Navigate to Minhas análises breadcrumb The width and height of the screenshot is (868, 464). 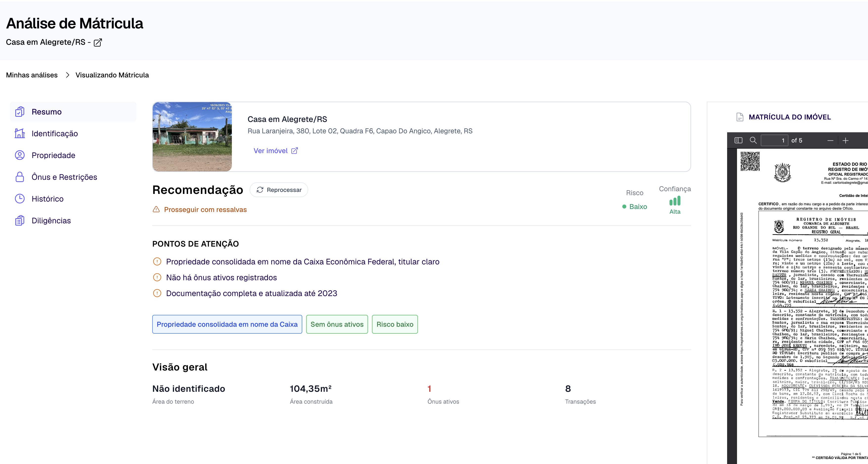click(x=32, y=75)
